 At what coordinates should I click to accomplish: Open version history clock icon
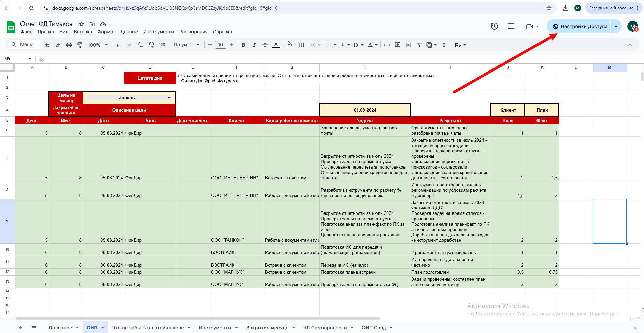coord(494,26)
